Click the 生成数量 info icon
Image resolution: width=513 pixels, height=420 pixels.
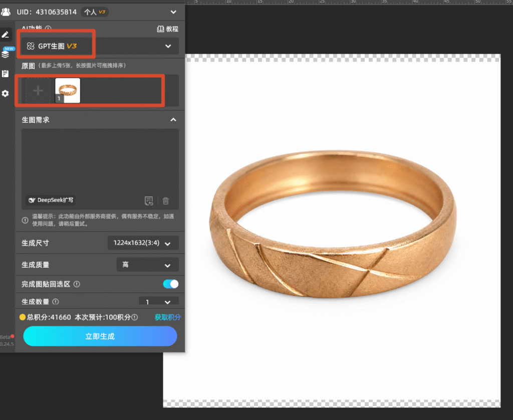tap(56, 302)
